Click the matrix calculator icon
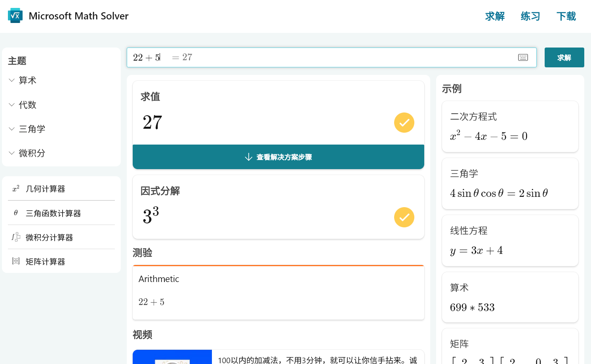The height and width of the screenshot is (364, 591). [x=16, y=261]
